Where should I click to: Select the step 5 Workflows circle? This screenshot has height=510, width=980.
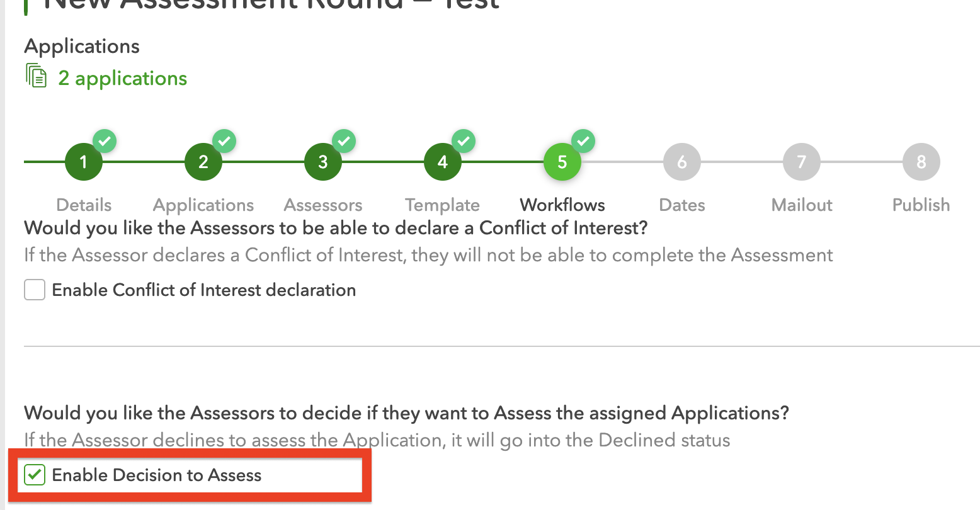[562, 162]
